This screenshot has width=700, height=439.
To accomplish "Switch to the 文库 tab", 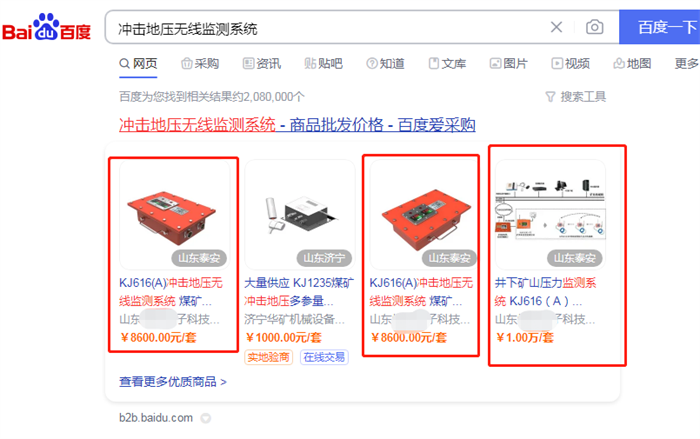I will pos(447,63).
